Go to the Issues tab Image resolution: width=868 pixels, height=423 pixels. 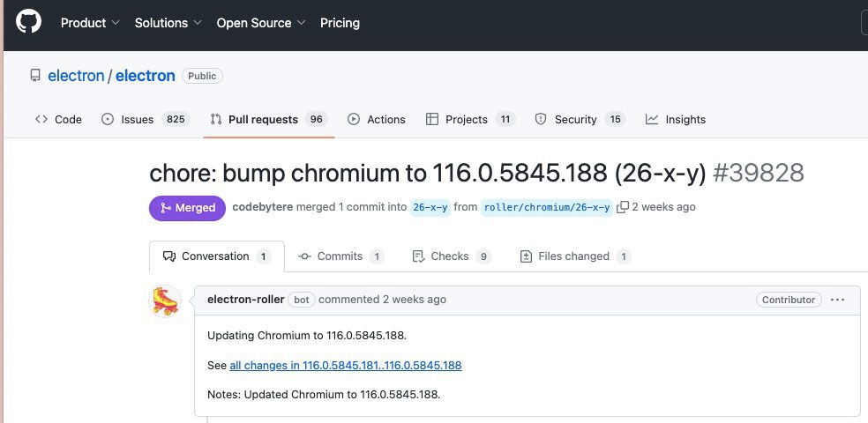145,120
